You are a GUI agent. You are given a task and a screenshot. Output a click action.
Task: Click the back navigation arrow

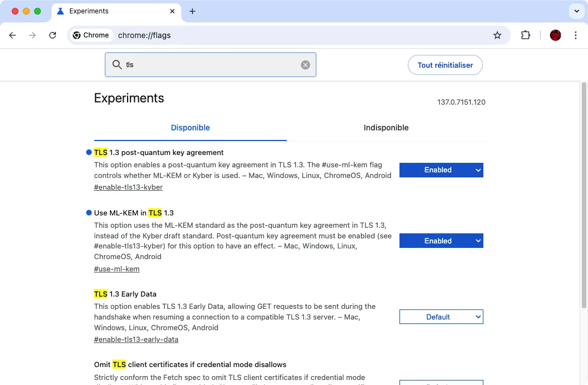tap(12, 35)
